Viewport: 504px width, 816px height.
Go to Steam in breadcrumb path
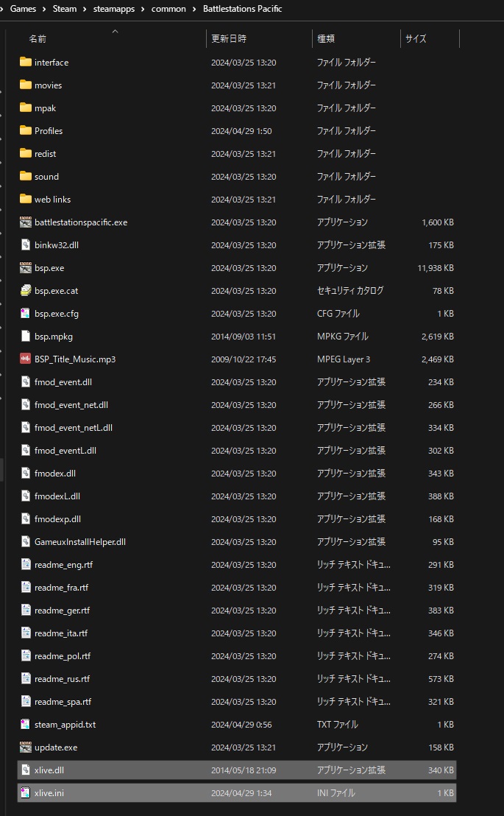65,9
